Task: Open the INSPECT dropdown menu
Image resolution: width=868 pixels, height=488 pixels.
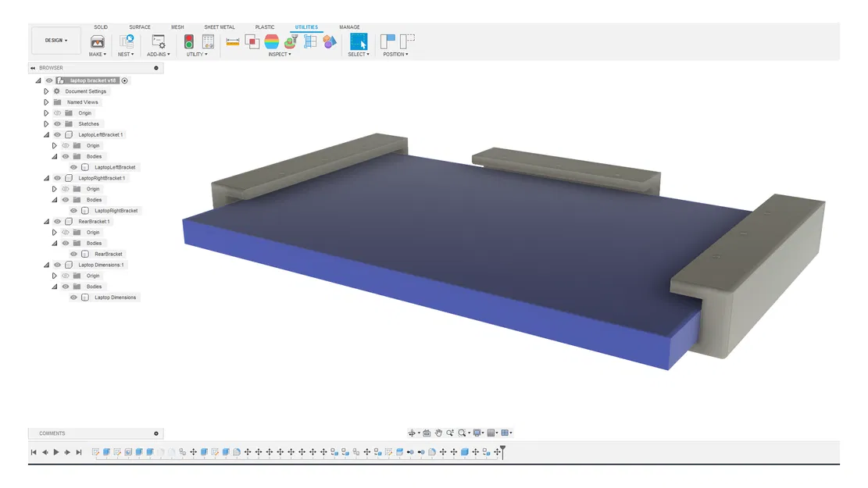Action: [x=280, y=54]
